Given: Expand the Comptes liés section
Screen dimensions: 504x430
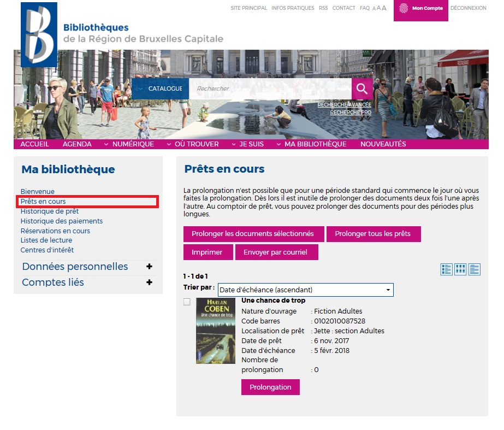Looking at the screenshot, I should point(149,282).
